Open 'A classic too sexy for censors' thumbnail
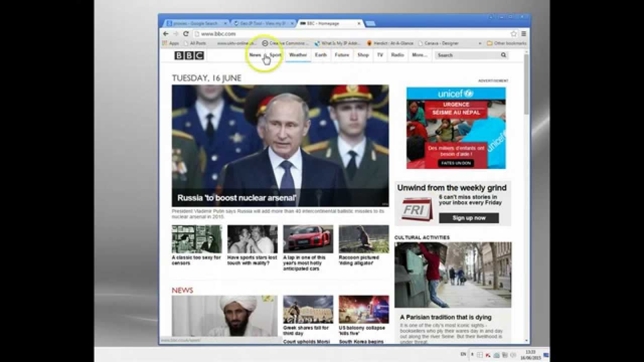Screen dimensions: 644x362 click(x=197, y=239)
